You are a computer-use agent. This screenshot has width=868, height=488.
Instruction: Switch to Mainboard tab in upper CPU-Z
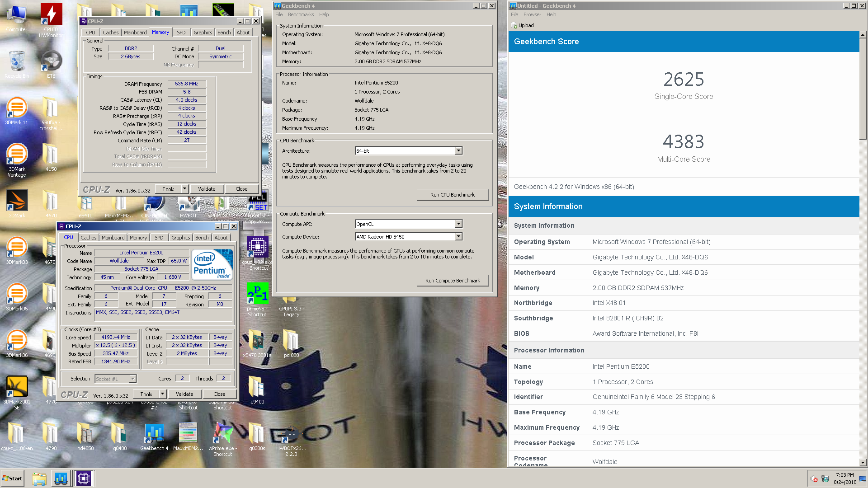135,33
